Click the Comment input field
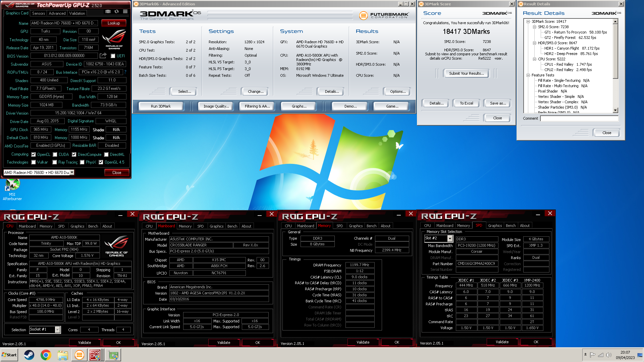Image resolution: width=644 pixels, height=362 pixels. 579,118
